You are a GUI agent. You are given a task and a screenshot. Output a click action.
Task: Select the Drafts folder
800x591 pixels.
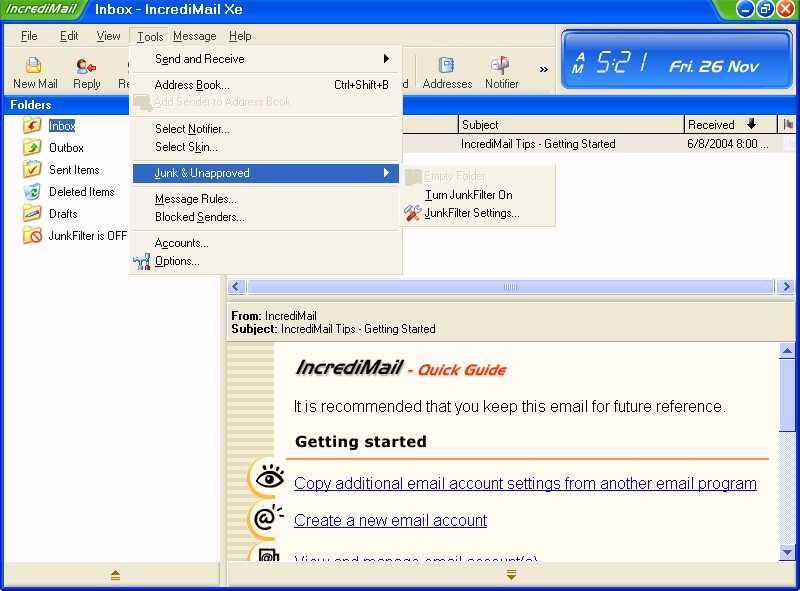pyautogui.click(x=63, y=214)
